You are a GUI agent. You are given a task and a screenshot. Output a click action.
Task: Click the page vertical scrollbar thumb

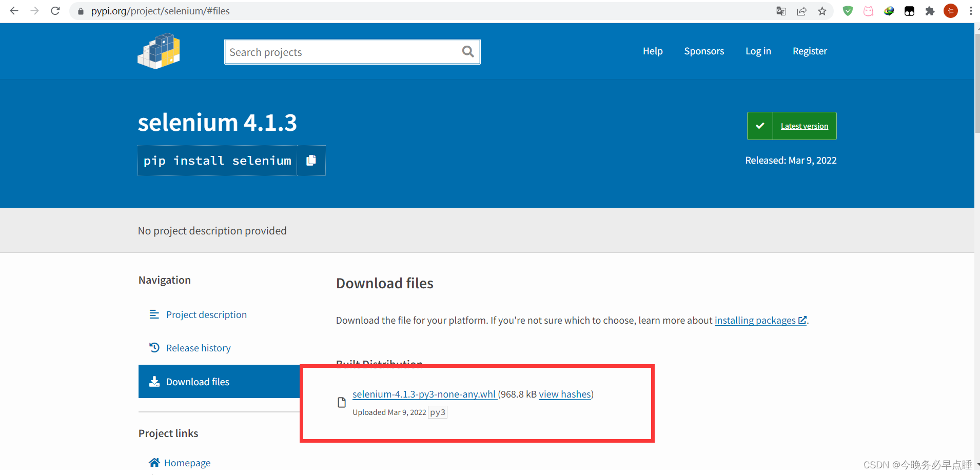tap(977, 82)
